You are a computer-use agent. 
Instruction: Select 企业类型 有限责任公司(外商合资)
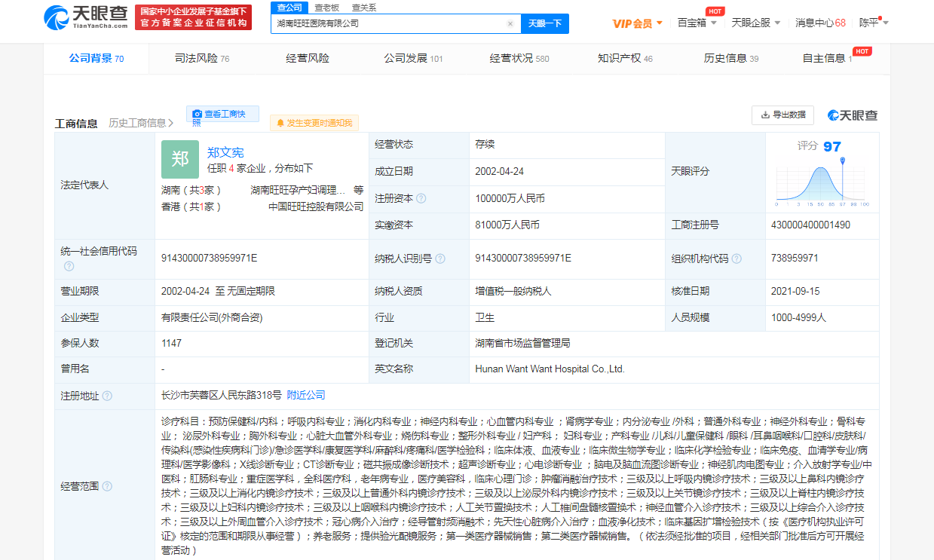(212, 317)
